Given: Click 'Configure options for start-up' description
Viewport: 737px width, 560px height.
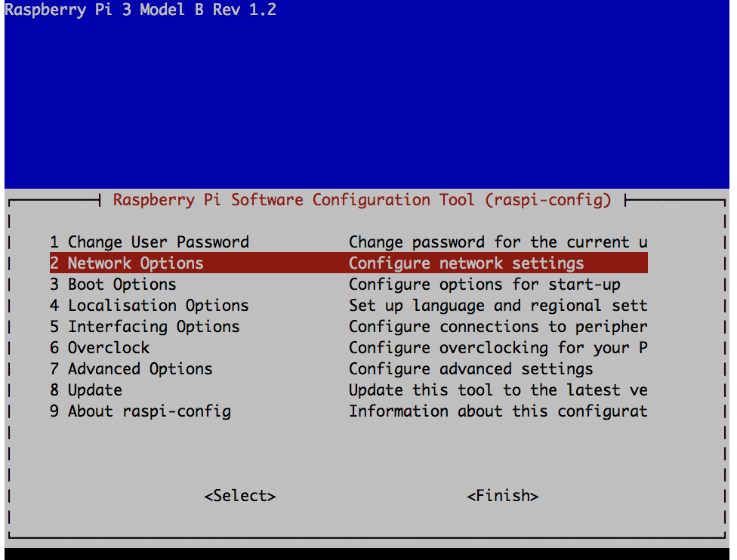Looking at the screenshot, I should (x=485, y=285).
